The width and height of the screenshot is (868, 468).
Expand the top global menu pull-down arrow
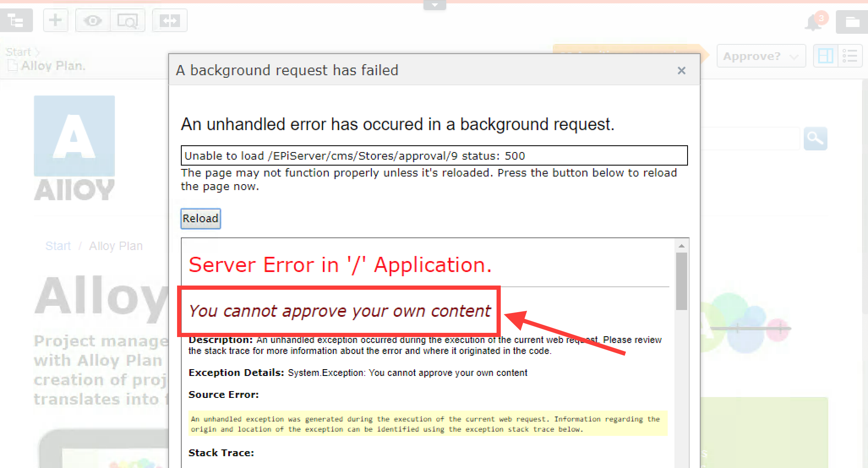(434, 5)
